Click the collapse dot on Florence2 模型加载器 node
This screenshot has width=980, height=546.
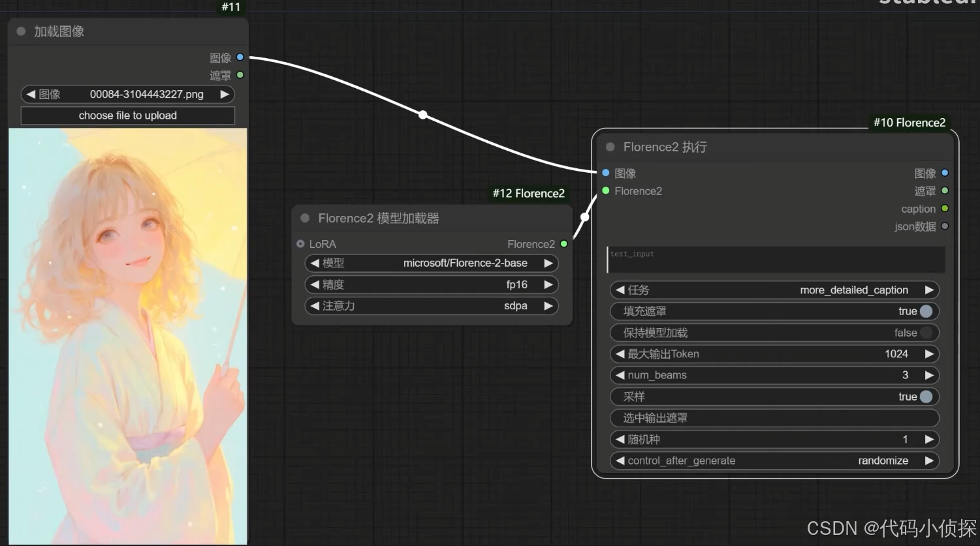(x=305, y=218)
